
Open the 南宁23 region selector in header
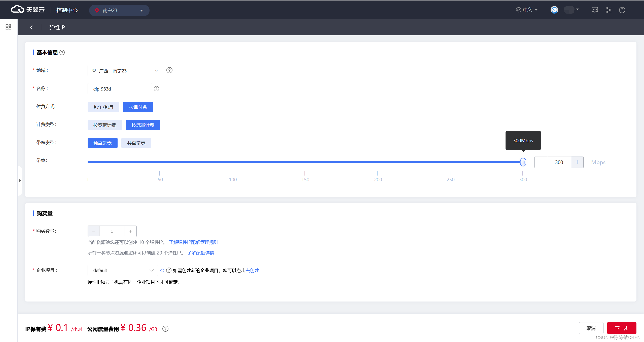119,11
